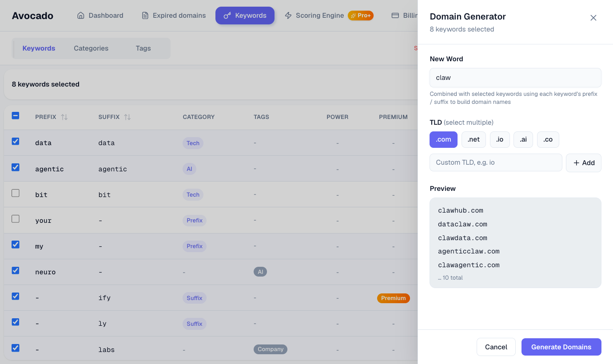Click the PREMIUM column header
The width and height of the screenshot is (613, 364).
(393, 117)
